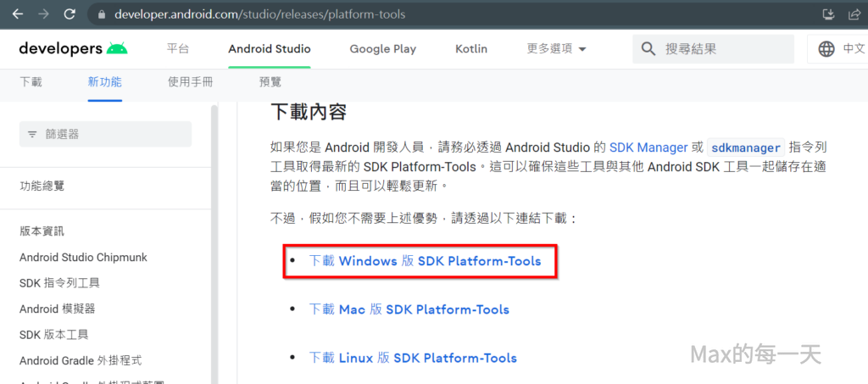The width and height of the screenshot is (868, 384).
Task: Click the share icon in address bar
Action: coord(854,14)
